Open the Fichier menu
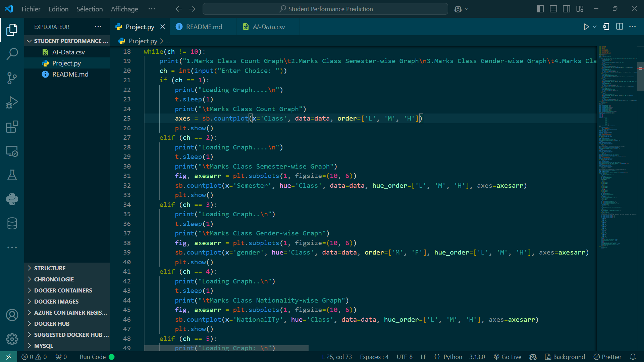Screen dimensions: 644x362 click(x=31, y=9)
